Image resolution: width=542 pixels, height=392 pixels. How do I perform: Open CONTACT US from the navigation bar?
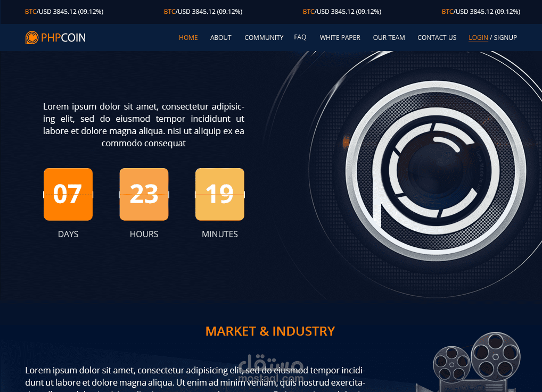(x=437, y=37)
